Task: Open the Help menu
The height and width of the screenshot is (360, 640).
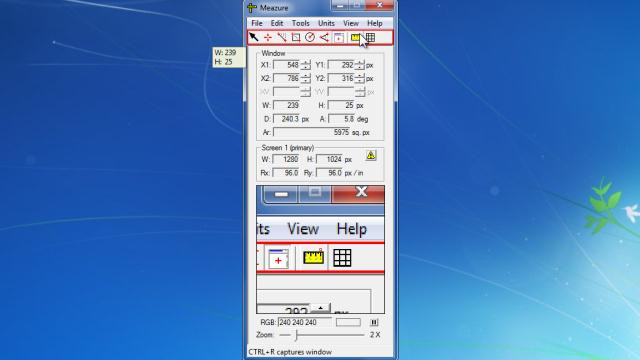Action: (x=375, y=23)
